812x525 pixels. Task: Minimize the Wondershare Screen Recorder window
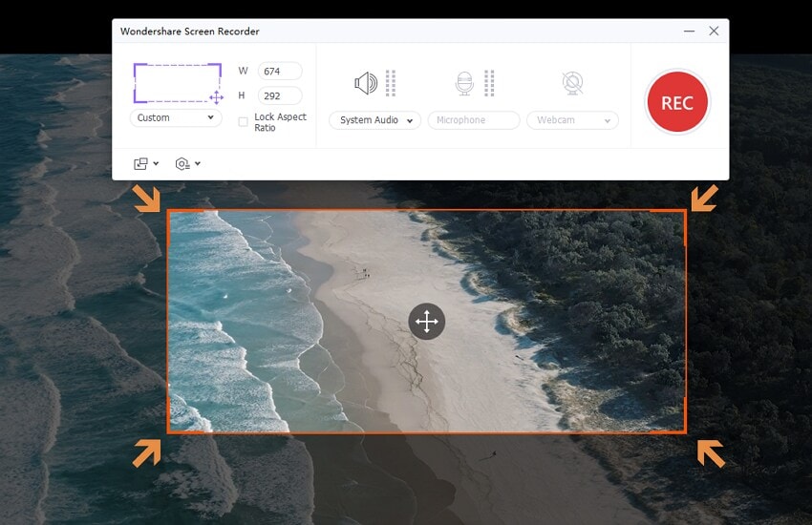tap(690, 31)
